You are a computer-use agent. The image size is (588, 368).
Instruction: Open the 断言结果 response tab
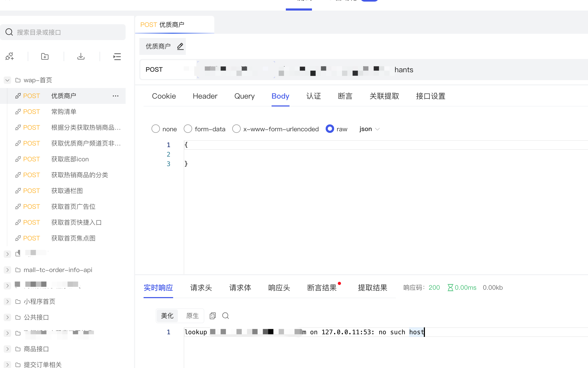click(322, 288)
